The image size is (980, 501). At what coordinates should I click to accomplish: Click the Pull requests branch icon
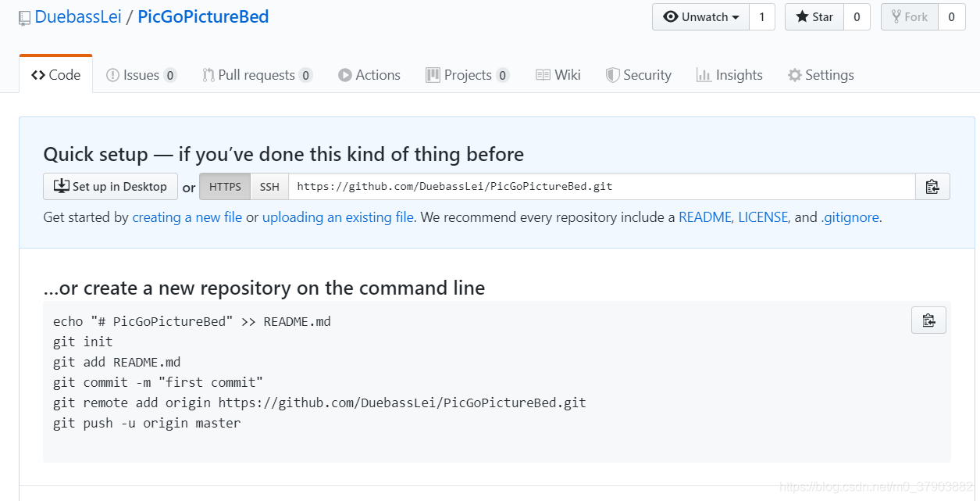pos(208,75)
